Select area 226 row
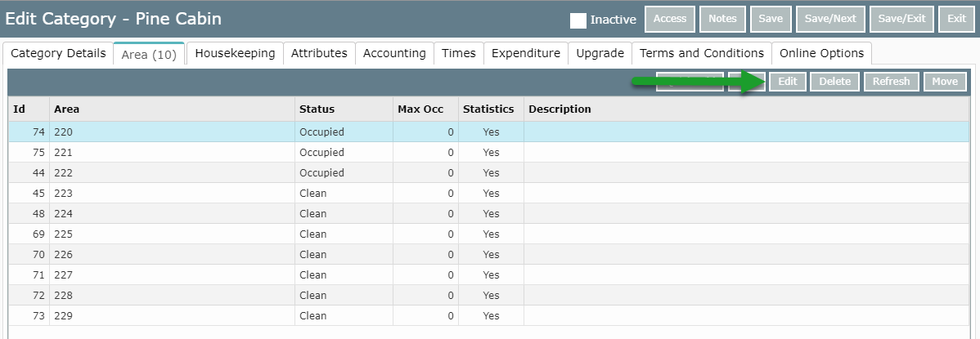 click(488, 254)
